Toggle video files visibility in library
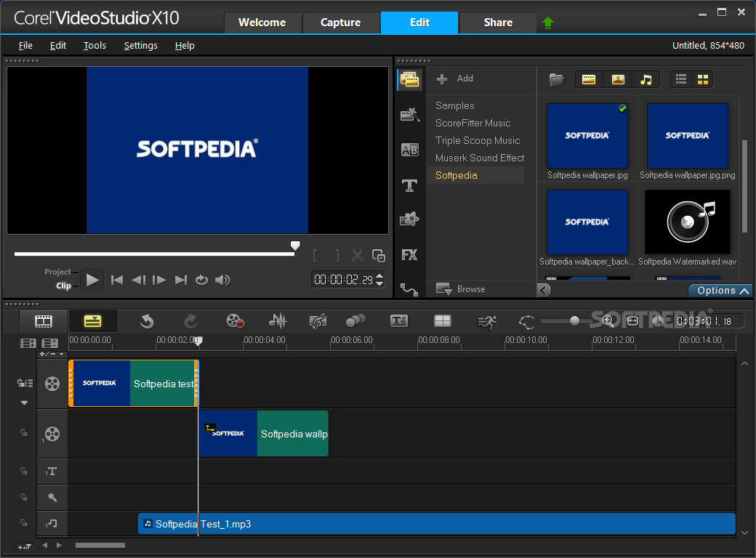 tap(589, 79)
